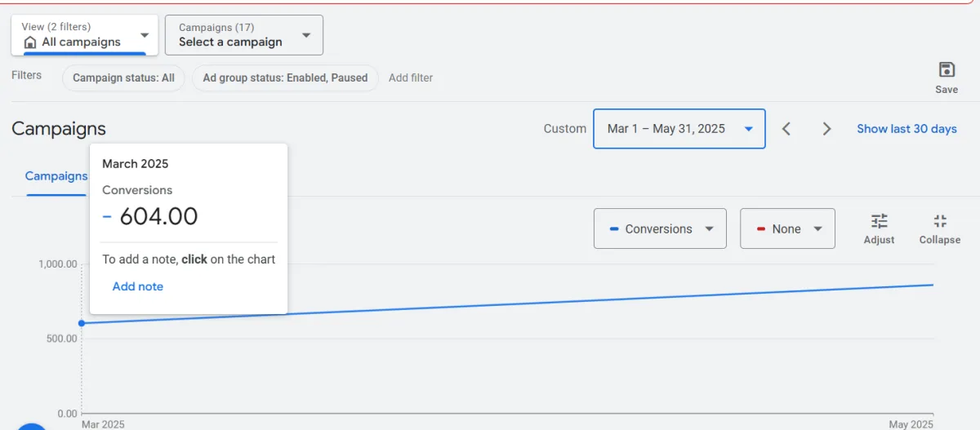Image resolution: width=980 pixels, height=430 pixels.
Task: Click the March 2025 data point on chart
Action: pos(82,323)
